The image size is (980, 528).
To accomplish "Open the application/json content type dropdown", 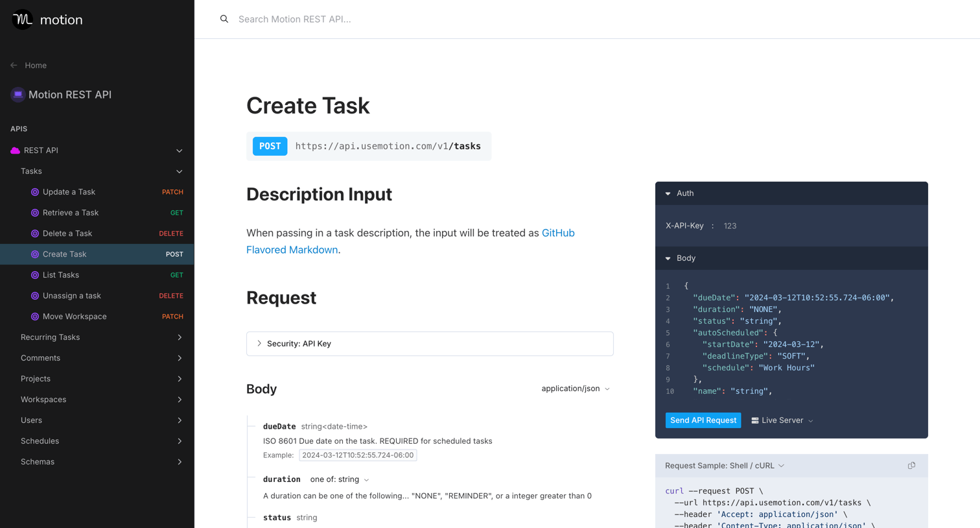I will click(576, 389).
